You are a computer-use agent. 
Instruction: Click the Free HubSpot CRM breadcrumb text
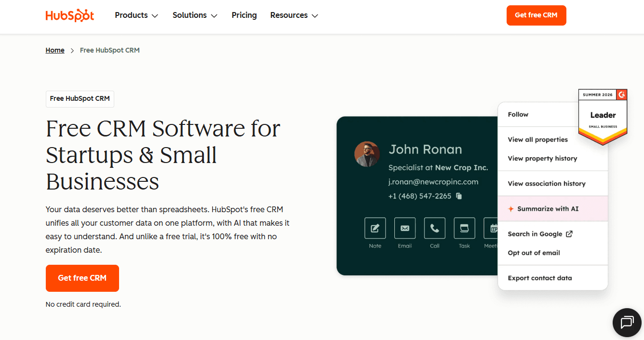point(110,50)
